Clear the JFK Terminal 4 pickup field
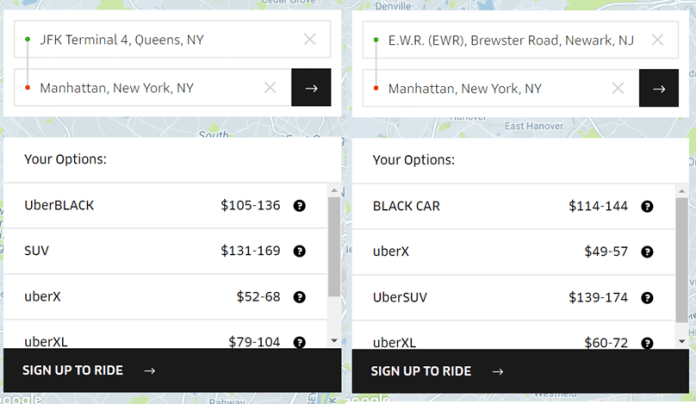696x404 pixels. [310, 40]
